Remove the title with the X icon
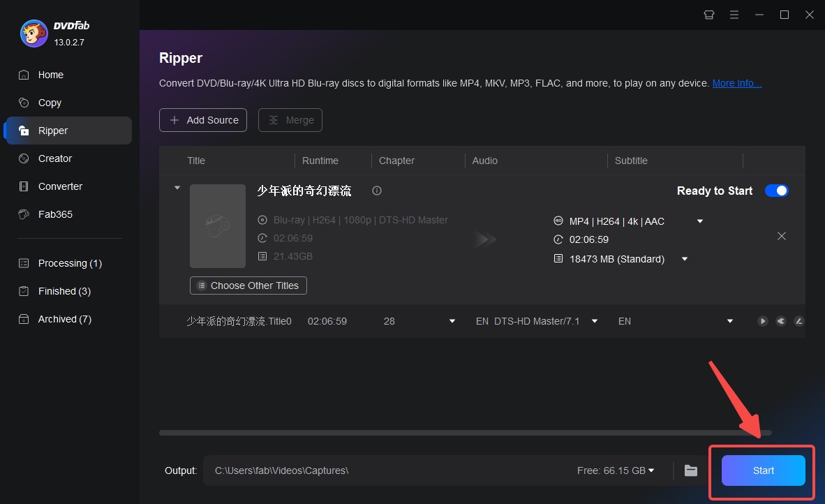The width and height of the screenshot is (825, 504). pyautogui.click(x=781, y=236)
